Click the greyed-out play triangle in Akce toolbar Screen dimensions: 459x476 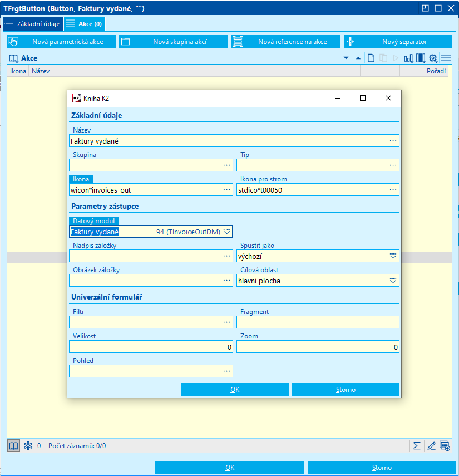(x=395, y=58)
